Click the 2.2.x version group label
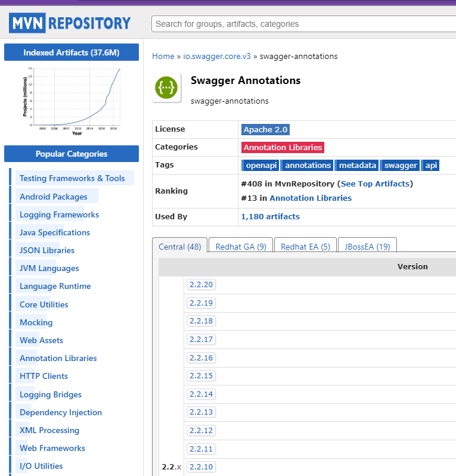 click(x=171, y=467)
